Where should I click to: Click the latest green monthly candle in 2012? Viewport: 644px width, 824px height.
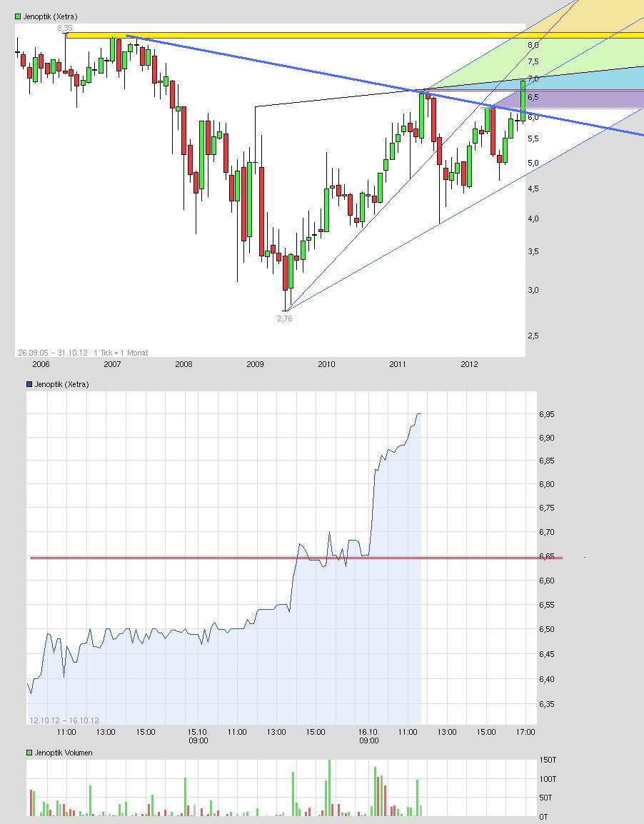click(523, 100)
